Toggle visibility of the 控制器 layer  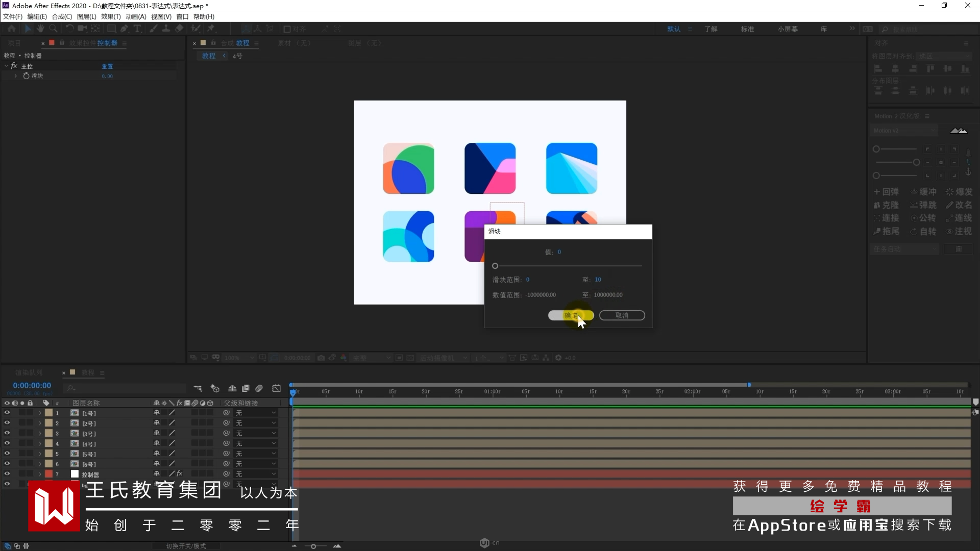coord(7,474)
